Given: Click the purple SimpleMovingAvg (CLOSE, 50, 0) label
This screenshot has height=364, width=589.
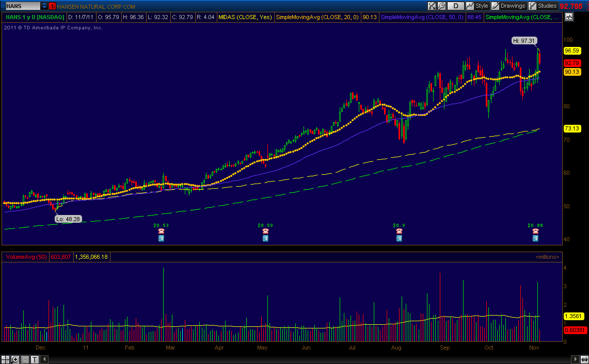Looking at the screenshot, I should (422, 17).
